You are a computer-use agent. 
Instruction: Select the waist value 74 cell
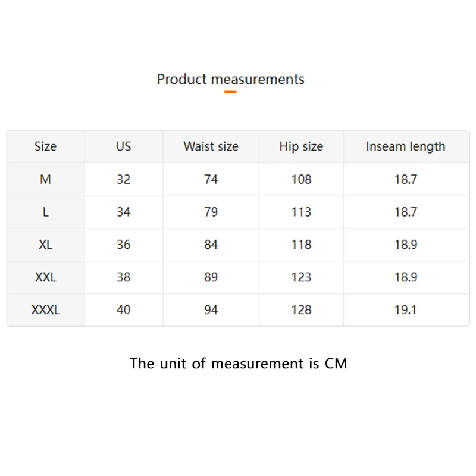211,179
